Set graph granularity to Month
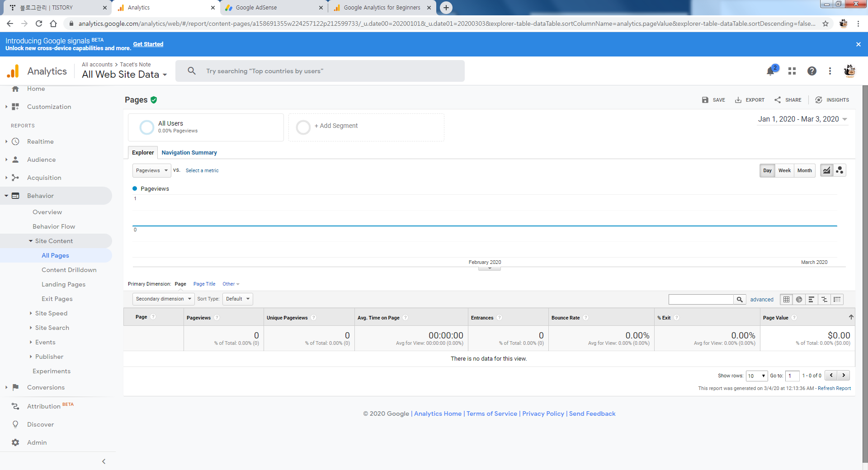The image size is (868, 470). pos(804,170)
